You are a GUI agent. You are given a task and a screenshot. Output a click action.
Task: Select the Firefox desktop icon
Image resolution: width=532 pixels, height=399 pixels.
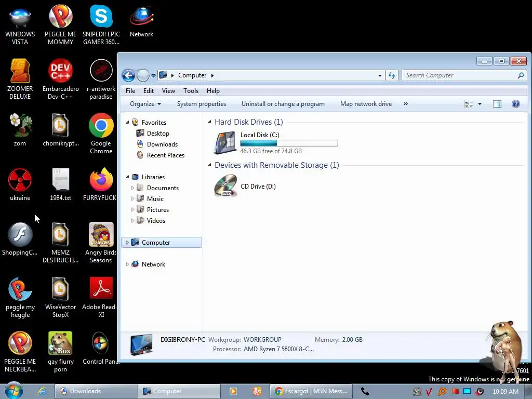(100, 184)
